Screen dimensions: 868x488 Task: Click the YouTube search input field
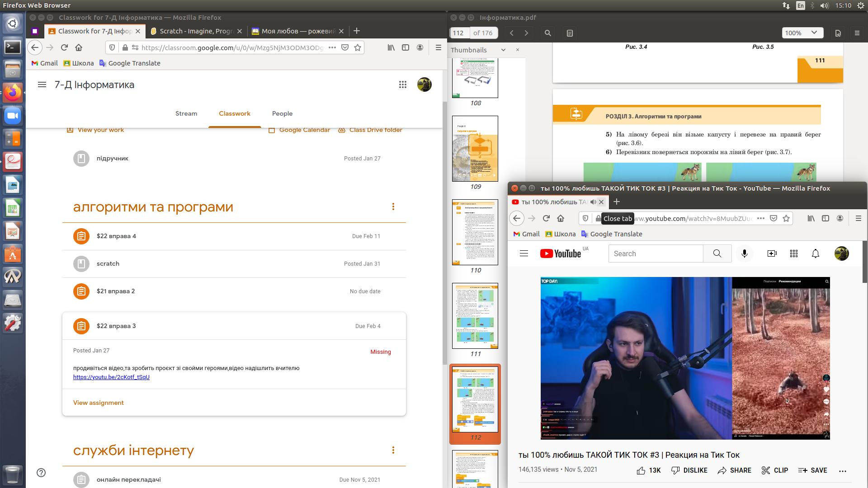(656, 254)
